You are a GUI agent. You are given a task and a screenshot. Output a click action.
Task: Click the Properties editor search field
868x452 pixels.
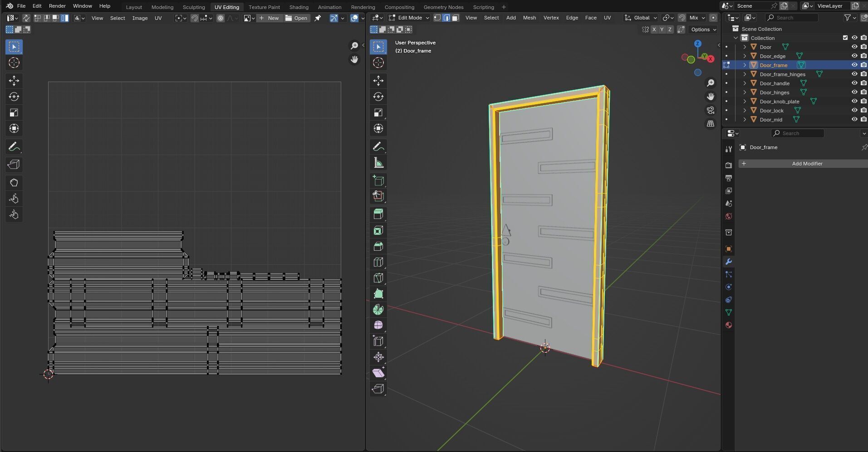(x=797, y=133)
